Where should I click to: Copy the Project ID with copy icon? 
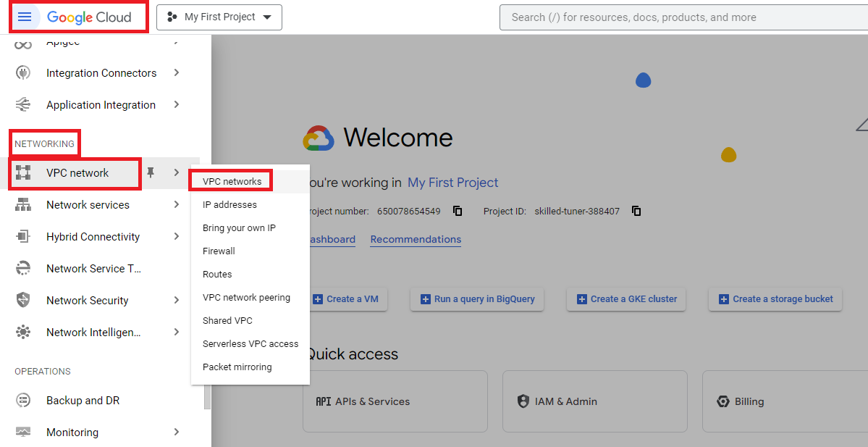(636, 211)
